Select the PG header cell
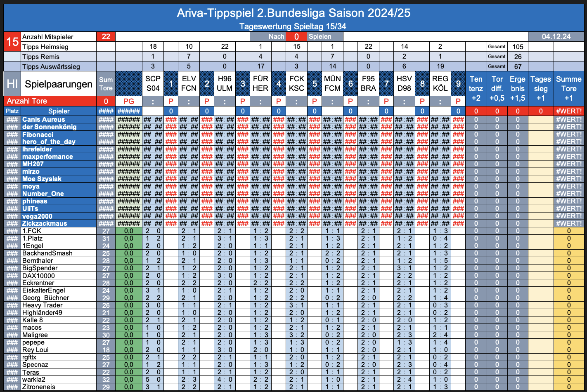 tap(129, 101)
